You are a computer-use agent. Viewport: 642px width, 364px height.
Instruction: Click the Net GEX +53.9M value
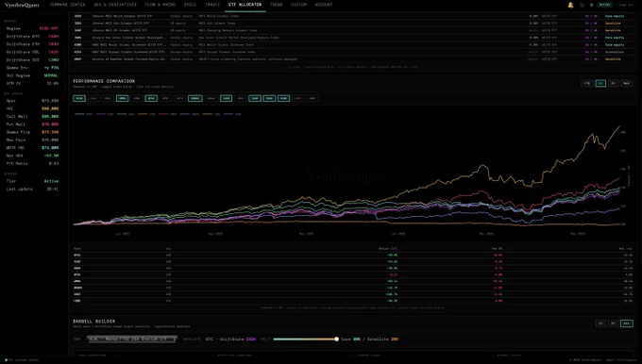[51, 156]
